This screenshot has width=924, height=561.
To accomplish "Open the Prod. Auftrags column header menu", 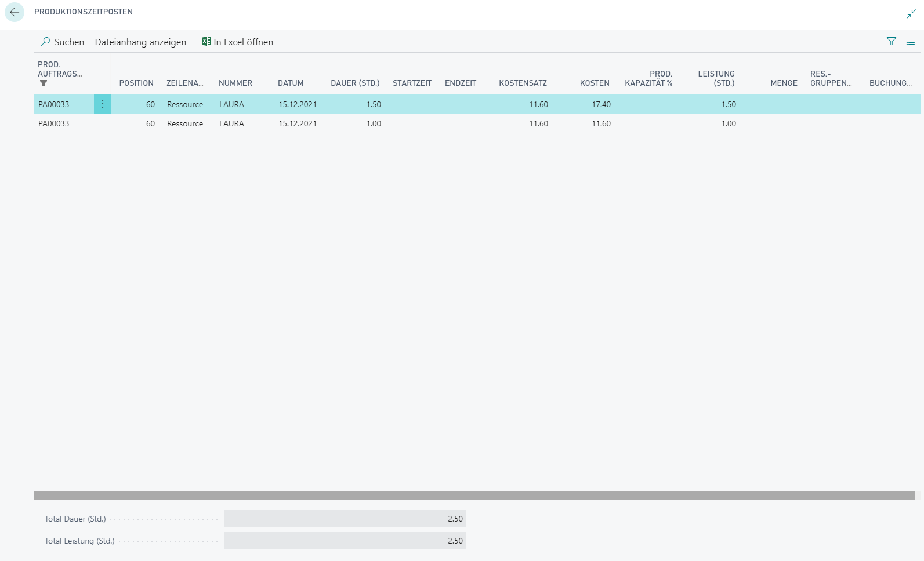I will [x=60, y=70].
